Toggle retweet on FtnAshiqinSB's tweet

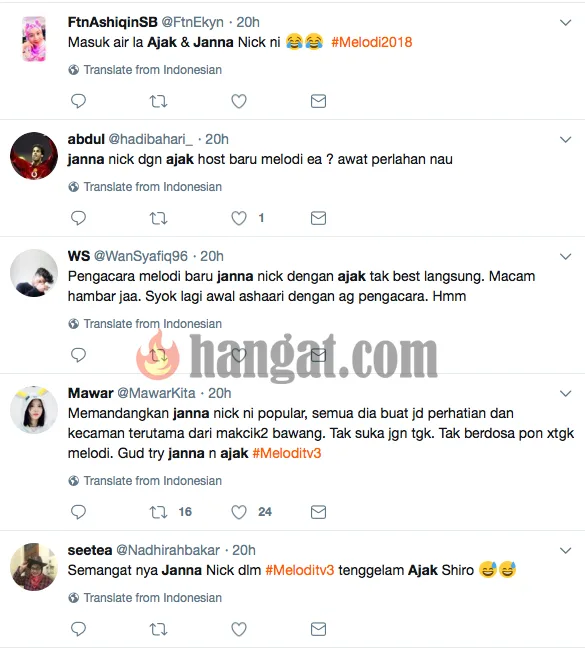tap(158, 101)
